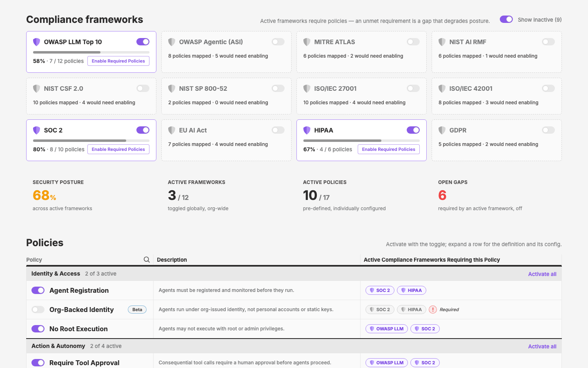Enable the ISO/IEC 42001 framework toggle
The image size is (588, 368).
click(x=548, y=88)
